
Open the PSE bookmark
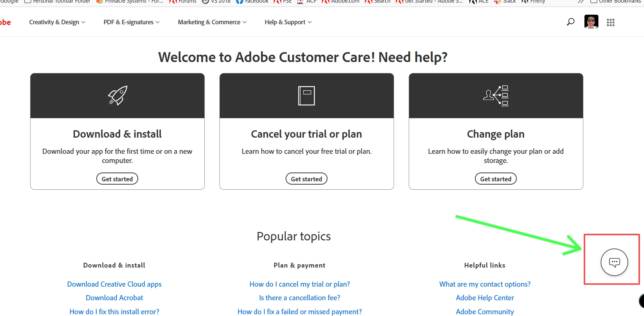pos(283,1)
